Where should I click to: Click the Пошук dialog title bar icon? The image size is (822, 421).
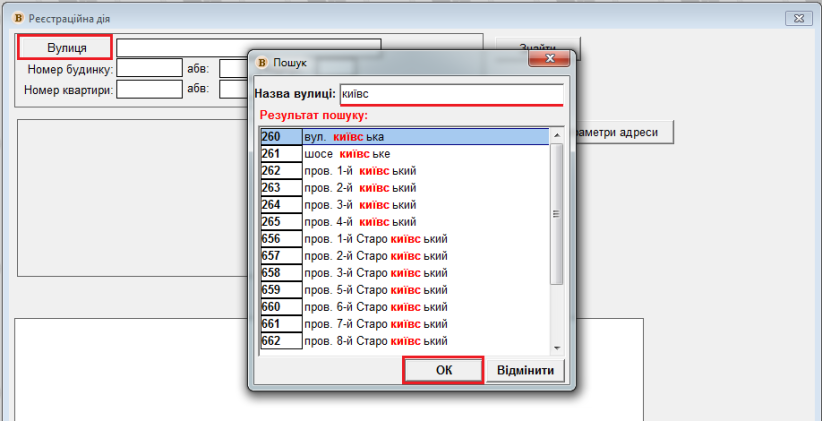coord(263,62)
